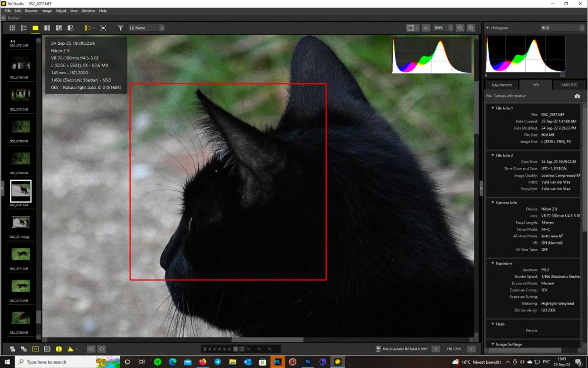This screenshot has width=588, height=368.
Task: Switch to thumbnail list view
Action: [24, 28]
